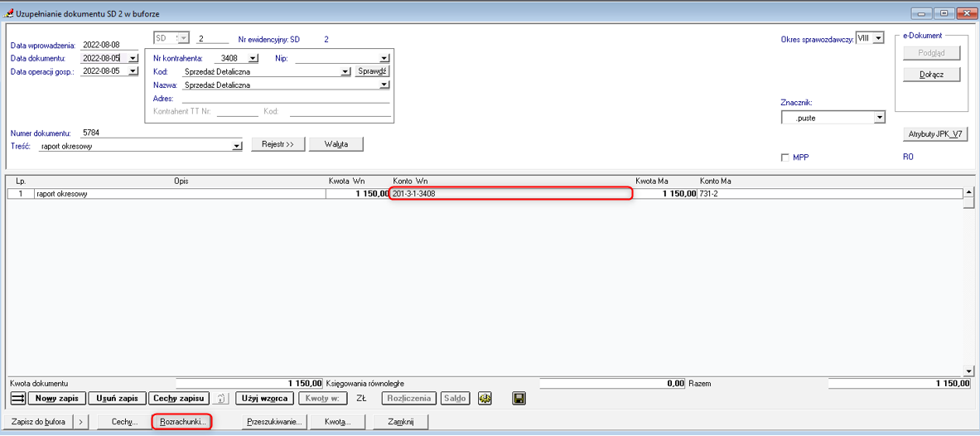This screenshot has width=980, height=436.
Task: Click Zapisz do bufora
Action: point(38,422)
